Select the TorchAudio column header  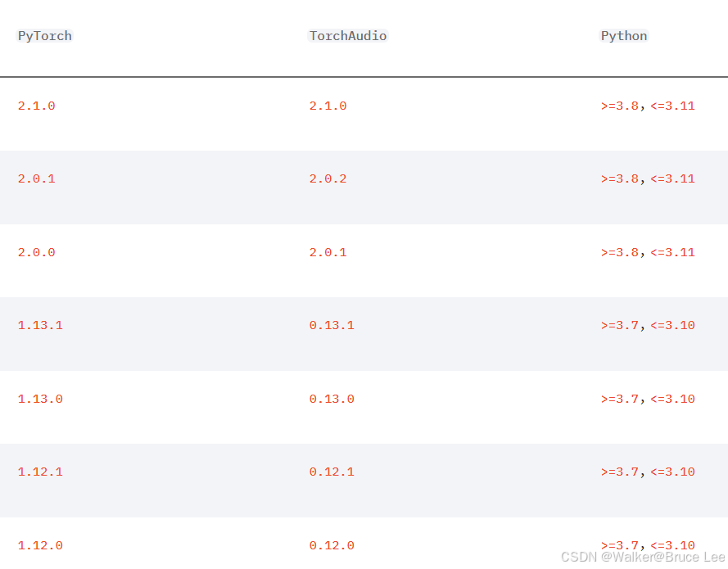348,36
